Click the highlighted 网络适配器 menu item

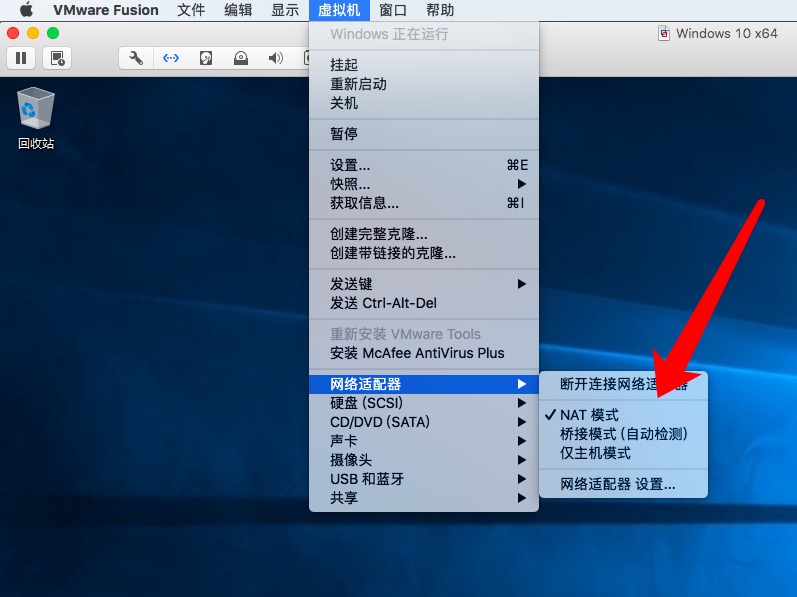point(424,384)
